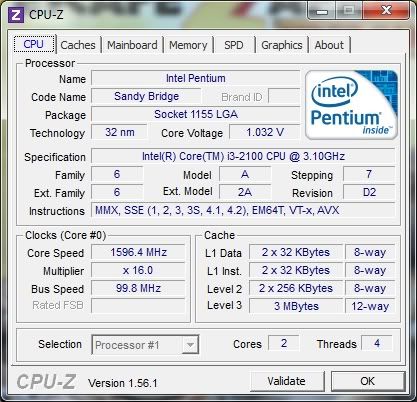The height and width of the screenshot is (402, 417).
Task: Click the Level 3 size 3 MBytes
Action: click(296, 306)
